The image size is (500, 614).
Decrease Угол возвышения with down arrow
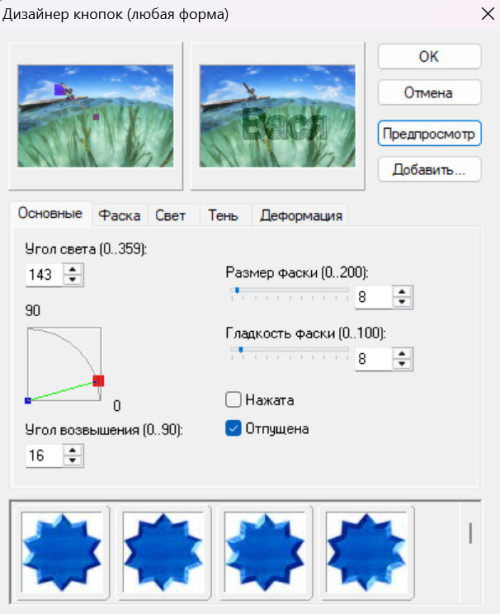pyautogui.click(x=72, y=460)
